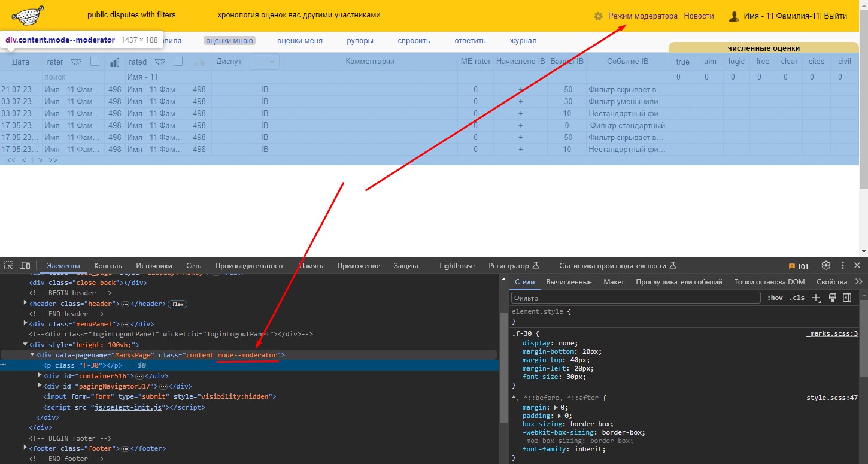The width and height of the screenshot is (868, 464).
Task: Click the moderator mode gear icon
Action: pyautogui.click(x=598, y=16)
